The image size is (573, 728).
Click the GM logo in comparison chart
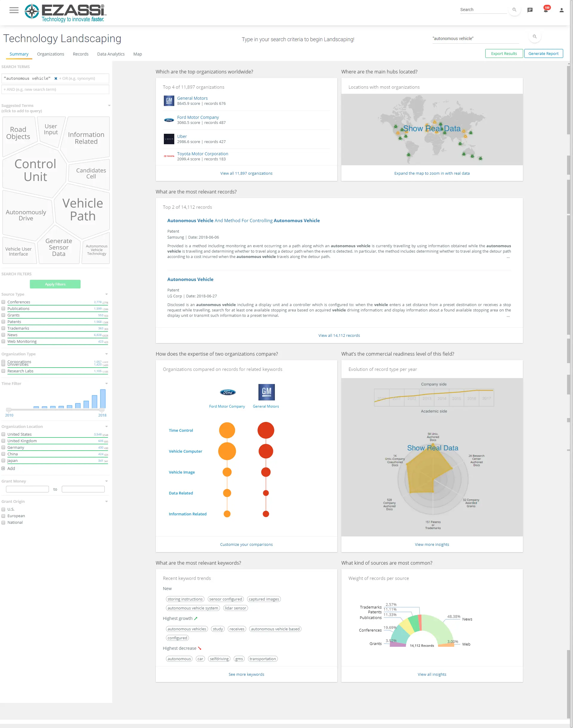tap(267, 392)
